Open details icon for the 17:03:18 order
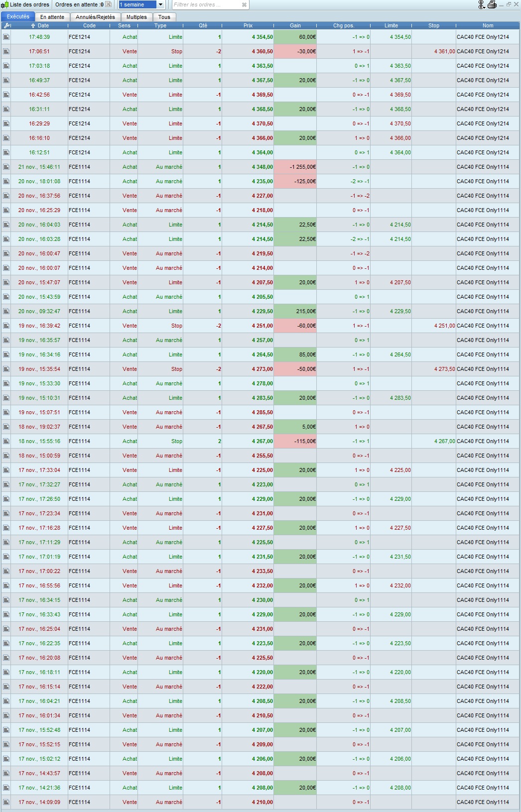 pos(6,66)
